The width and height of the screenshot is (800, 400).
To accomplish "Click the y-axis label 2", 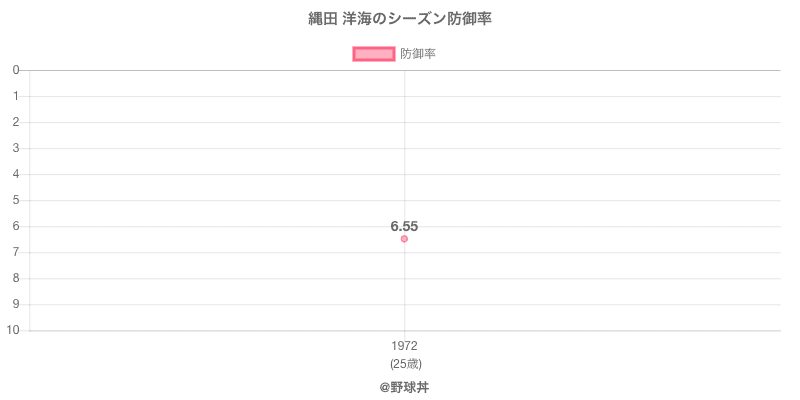I will tap(17, 122).
